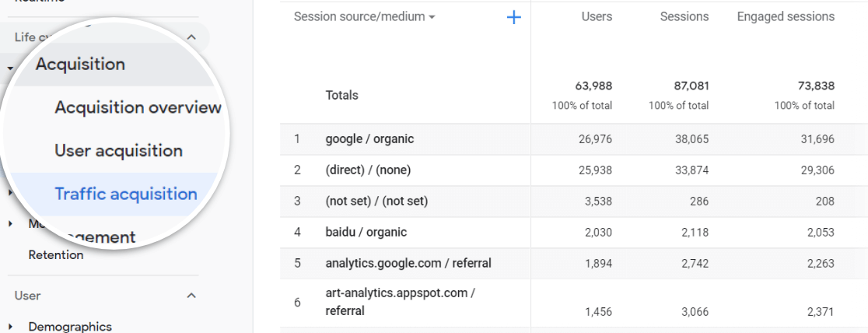Click the google / organic row
Screen dimensions: 868x333
coord(369,139)
